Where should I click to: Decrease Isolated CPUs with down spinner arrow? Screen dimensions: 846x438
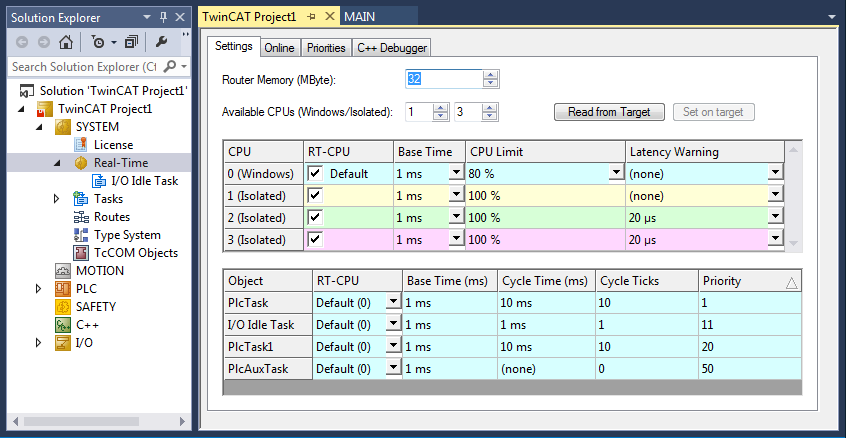point(490,117)
